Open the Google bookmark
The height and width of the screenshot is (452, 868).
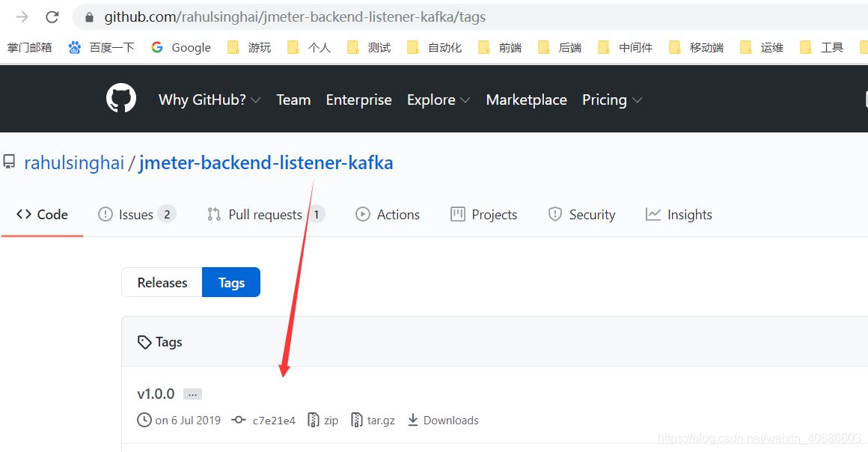click(x=181, y=47)
